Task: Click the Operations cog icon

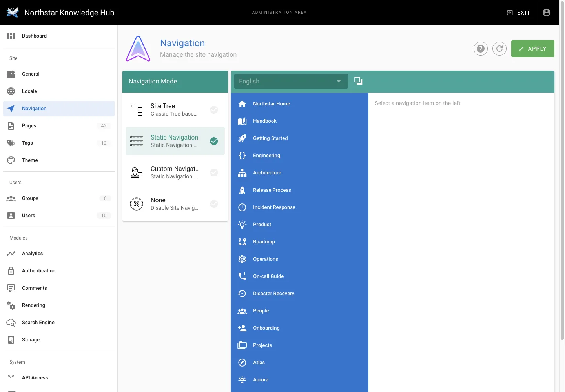Action: (x=242, y=259)
